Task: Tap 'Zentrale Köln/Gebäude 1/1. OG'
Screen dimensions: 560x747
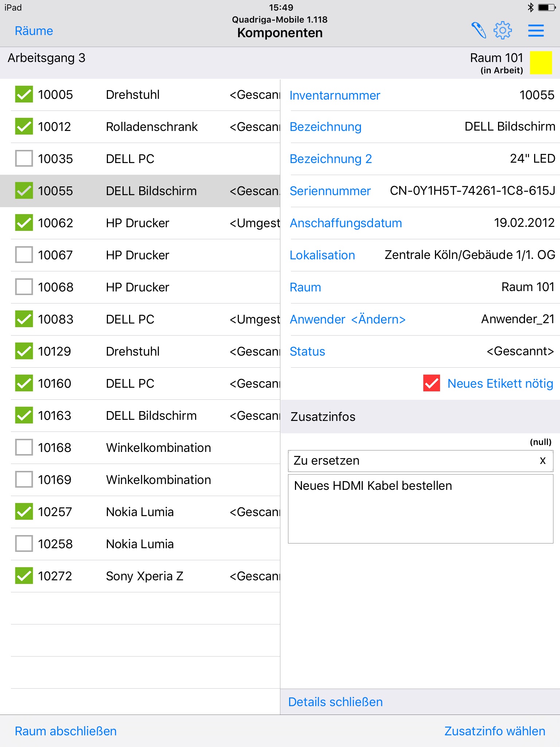Action: 470,255
